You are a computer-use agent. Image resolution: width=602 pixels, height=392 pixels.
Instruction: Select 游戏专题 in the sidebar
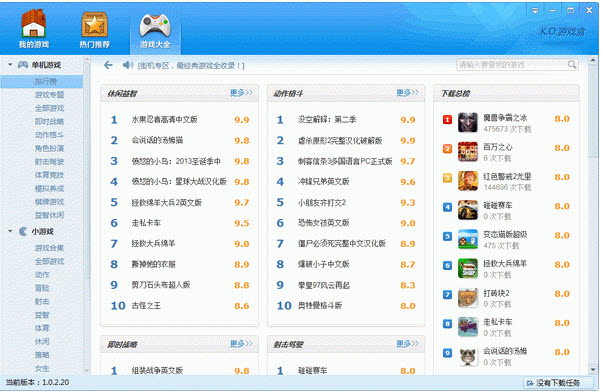tap(49, 95)
